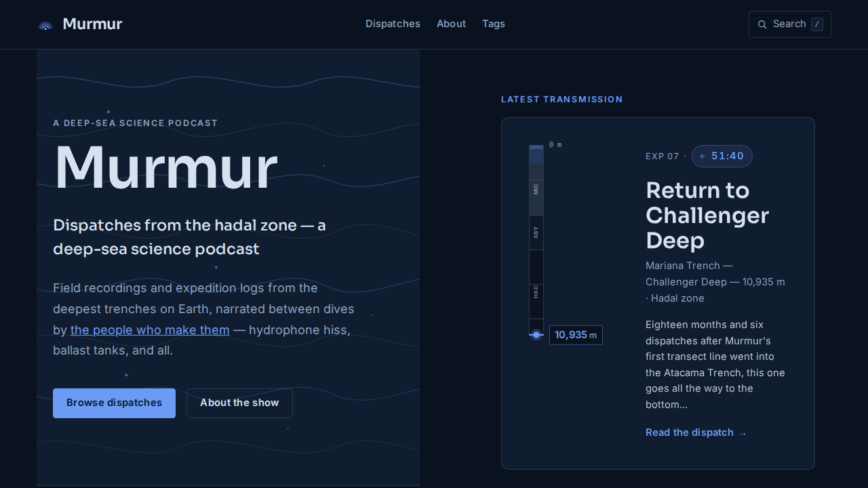Click the magnifier icon in Search
Viewport: 868px width, 488px height.
(x=762, y=24)
